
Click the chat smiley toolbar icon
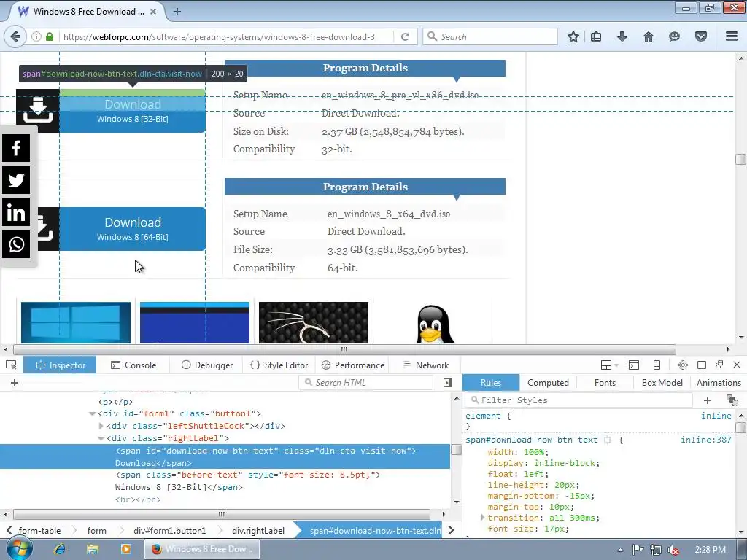[x=674, y=36]
